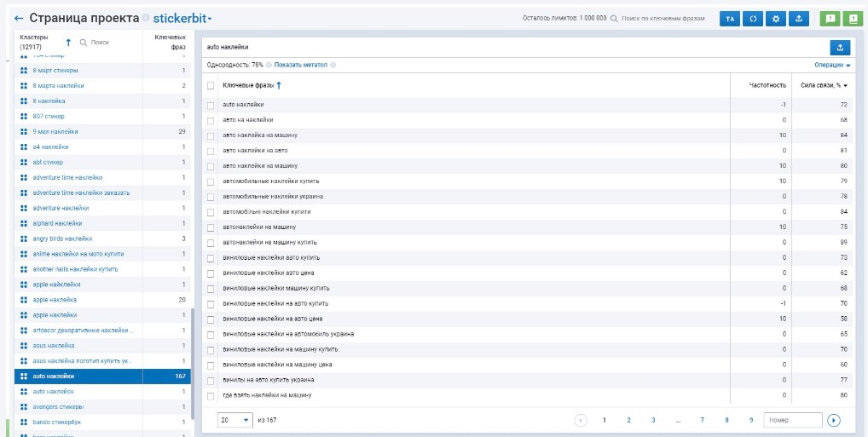Click cluster icon of asus наклейка
Screen dimensions: 868x437
coord(23,345)
